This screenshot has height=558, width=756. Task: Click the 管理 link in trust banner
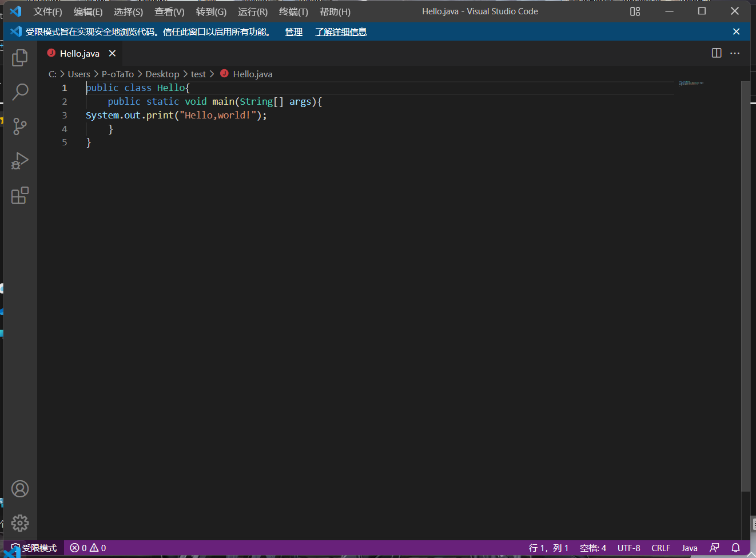coord(293,32)
